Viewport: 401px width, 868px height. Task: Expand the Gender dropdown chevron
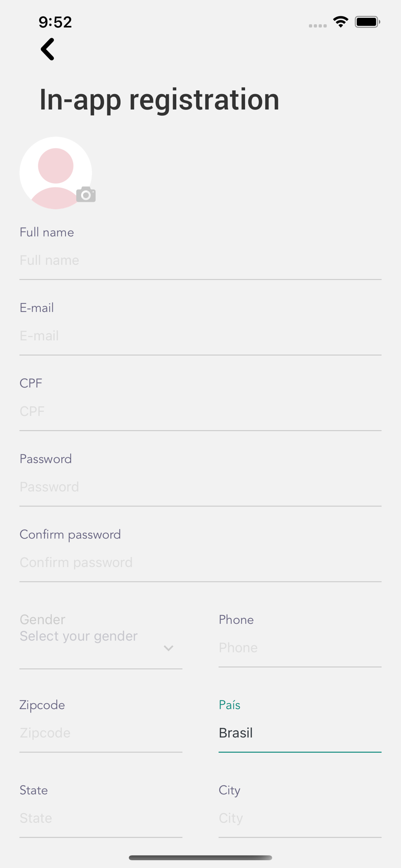168,648
